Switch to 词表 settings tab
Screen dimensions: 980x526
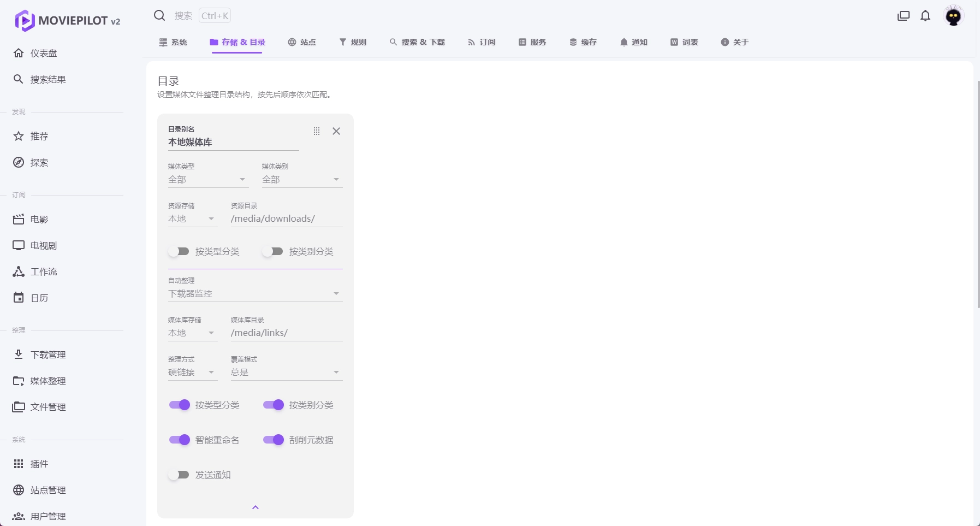pyautogui.click(x=685, y=42)
